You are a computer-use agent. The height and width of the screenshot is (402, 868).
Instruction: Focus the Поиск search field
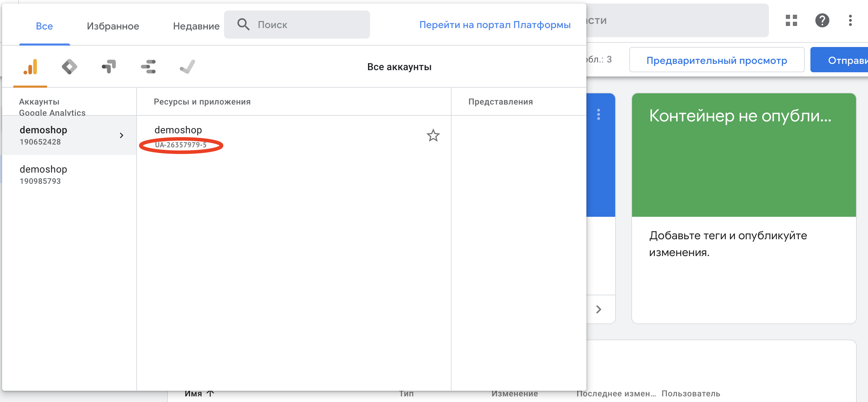pyautogui.click(x=297, y=25)
